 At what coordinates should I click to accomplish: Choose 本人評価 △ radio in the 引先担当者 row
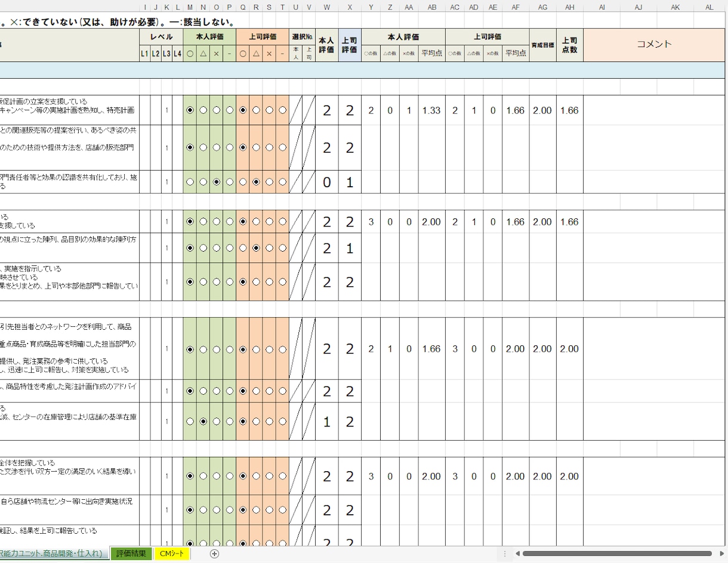click(x=203, y=349)
